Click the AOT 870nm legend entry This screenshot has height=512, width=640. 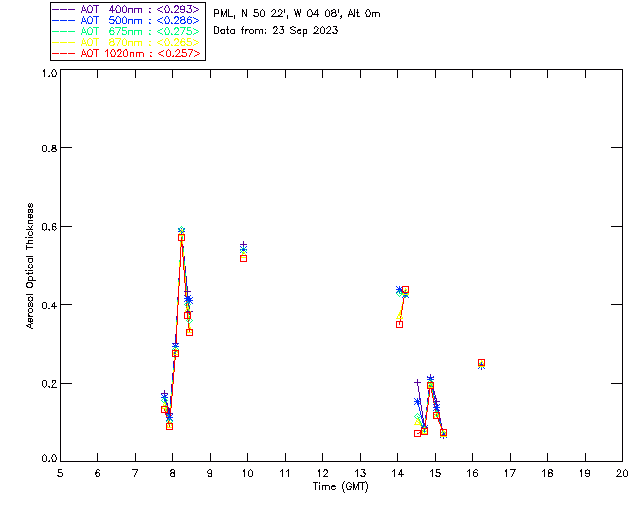click(127, 42)
